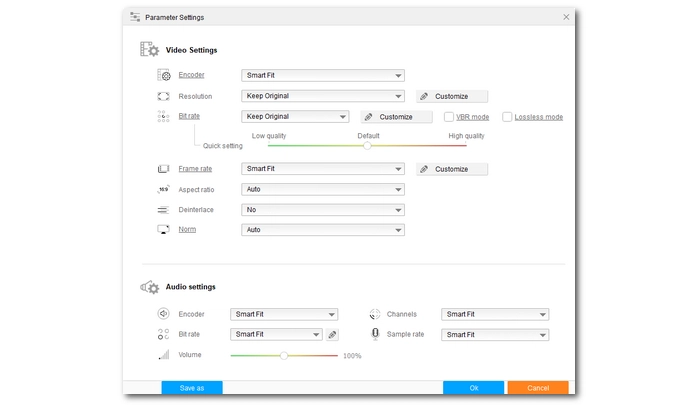
Task: Open the video Bit rate Keep Original dropdown
Action: point(295,117)
